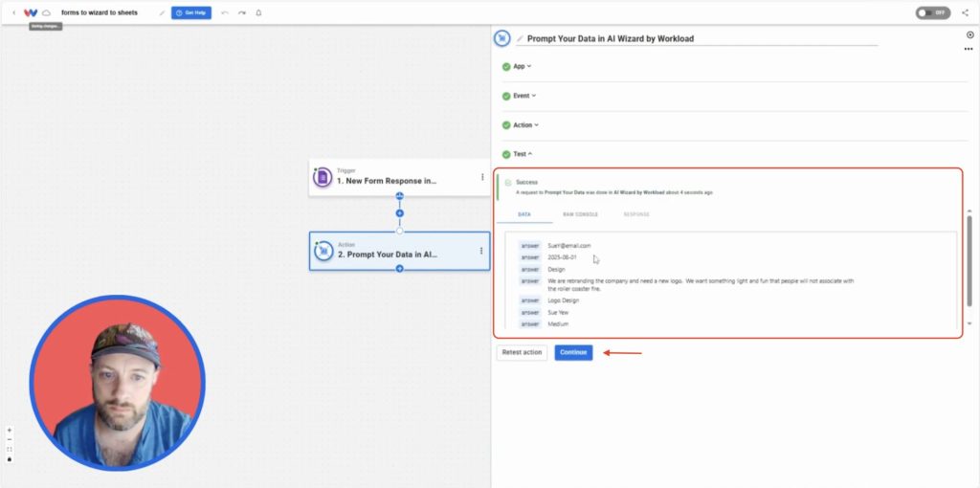This screenshot has width=980, height=488.
Task: Click the test results vertical scrollbar
Action: (969, 260)
